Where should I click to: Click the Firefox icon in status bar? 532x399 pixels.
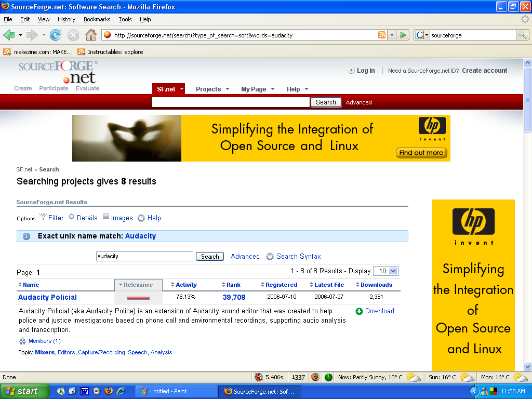315,377
